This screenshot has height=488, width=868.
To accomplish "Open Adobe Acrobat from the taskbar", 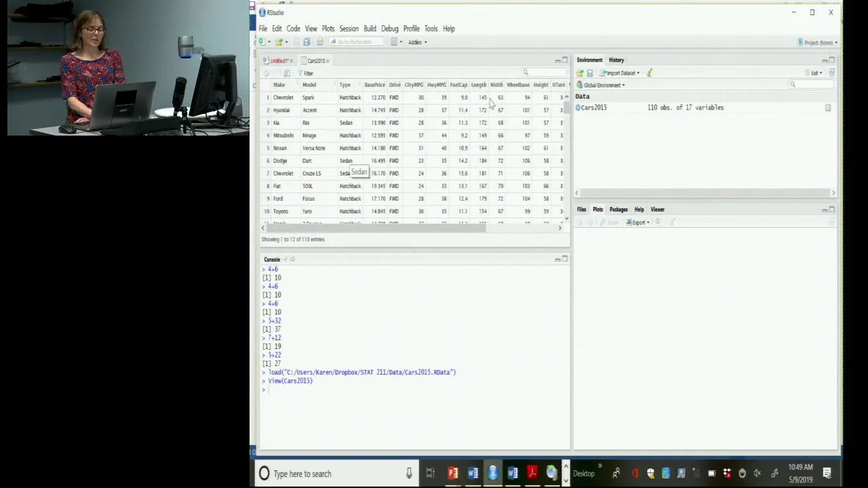I will (532, 474).
